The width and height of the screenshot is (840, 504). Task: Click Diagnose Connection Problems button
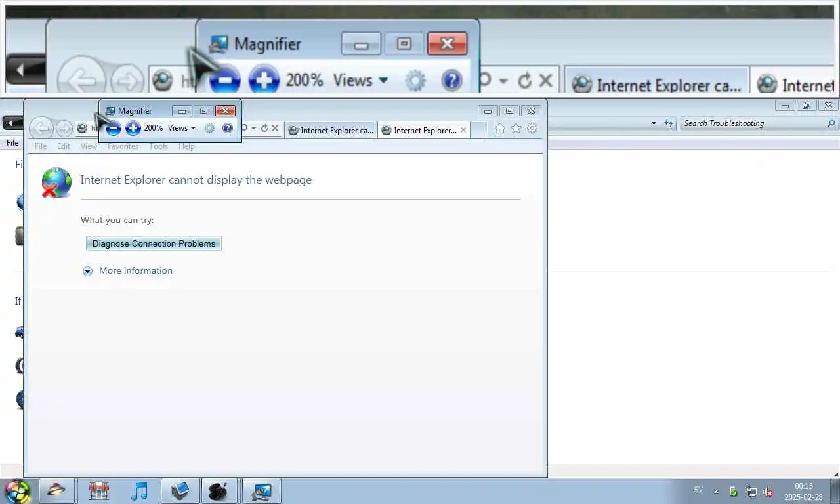click(154, 243)
